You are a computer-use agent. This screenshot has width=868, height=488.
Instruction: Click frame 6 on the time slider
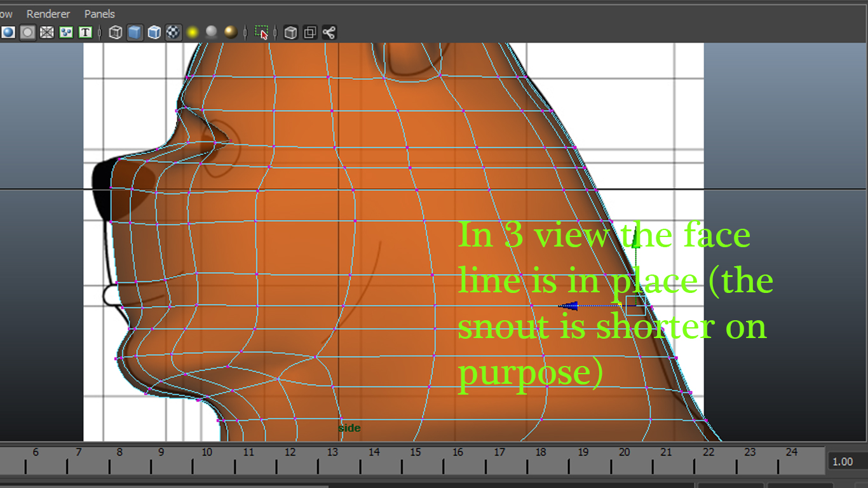click(x=36, y=452)
